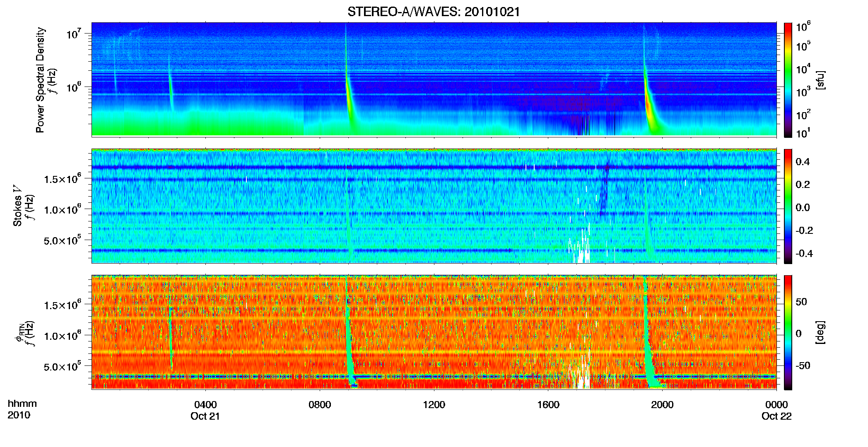Click the 0.0 label on the Stokes colorbar
The height and width of the screenshot is (447, 868).
[803, 207]
